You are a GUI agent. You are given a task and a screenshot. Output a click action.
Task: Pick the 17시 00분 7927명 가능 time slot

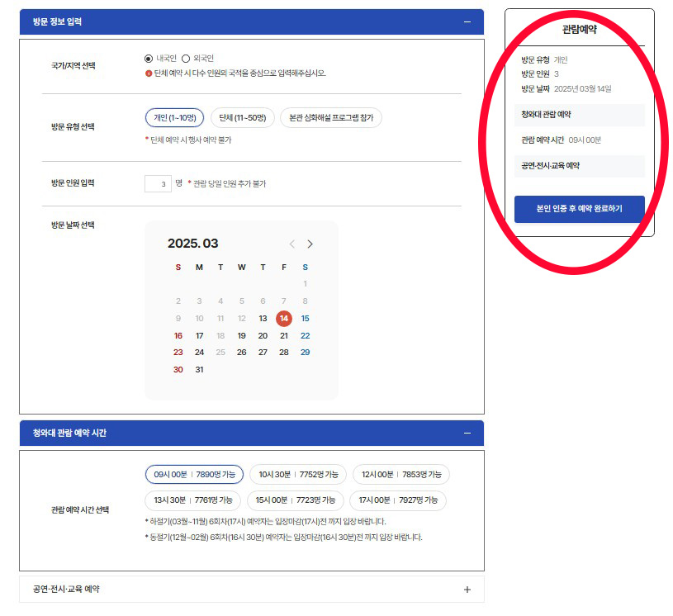coord(397,500)
